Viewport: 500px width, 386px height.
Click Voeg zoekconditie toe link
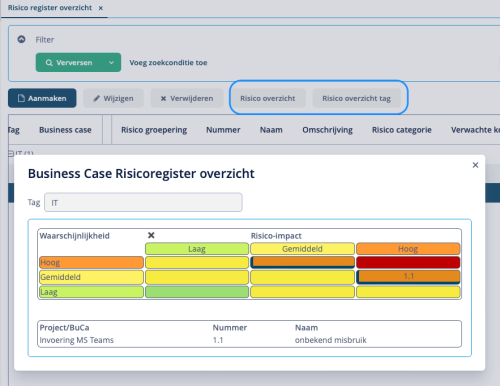click(168, 63)
